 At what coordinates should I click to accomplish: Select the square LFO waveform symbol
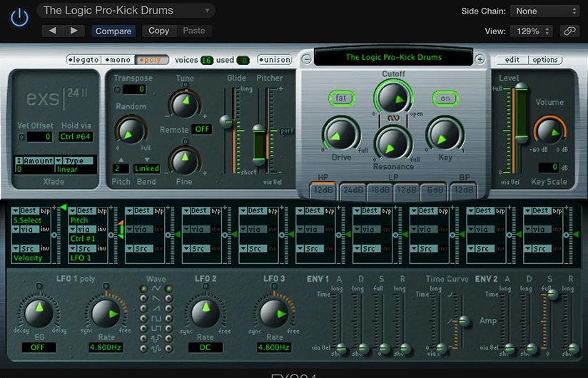[x=156, y=319]
